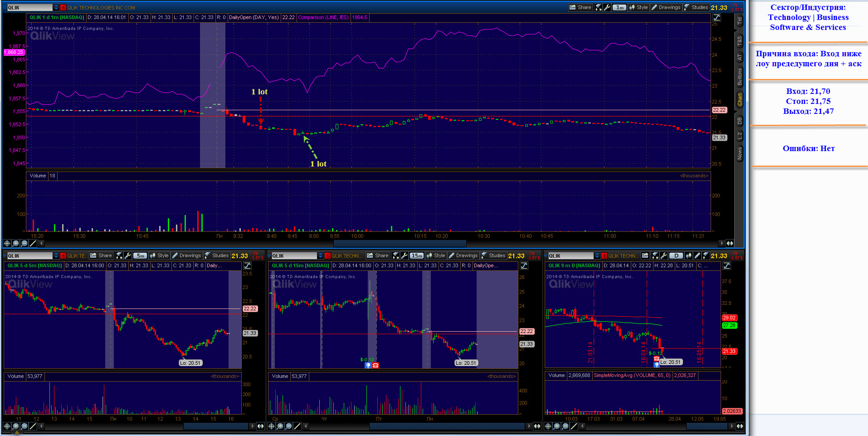Click the red order bubble icon on 15m chart
This screenshot has height=436, width=868.
click(375, 365)
